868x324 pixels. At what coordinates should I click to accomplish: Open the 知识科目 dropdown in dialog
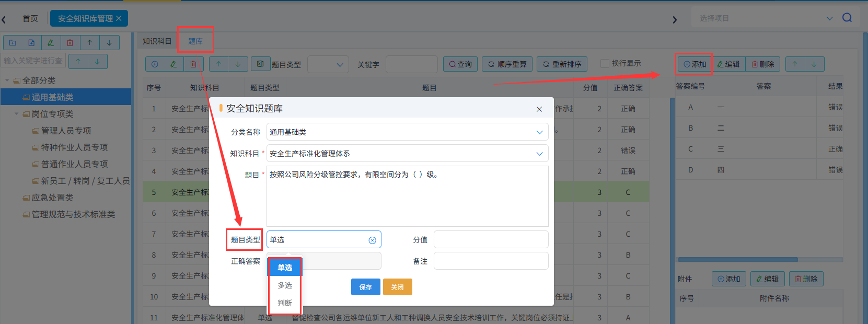407,154
